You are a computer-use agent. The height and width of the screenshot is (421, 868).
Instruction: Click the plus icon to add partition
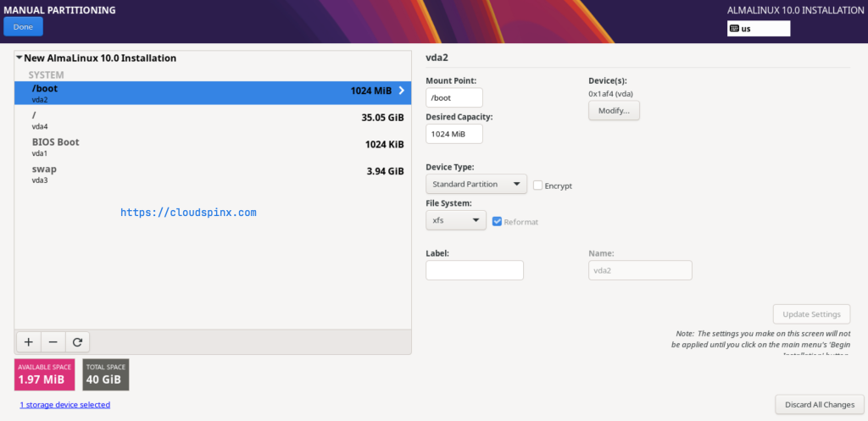pyautogui.click(x=28, y=341)
